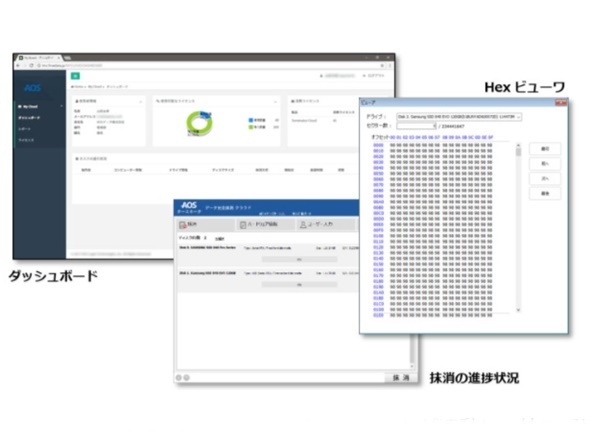Click the second round icon beside it at bottom-left
This screenshot has width=590, height=442.
pyautogui.click(x=187, y=377)
